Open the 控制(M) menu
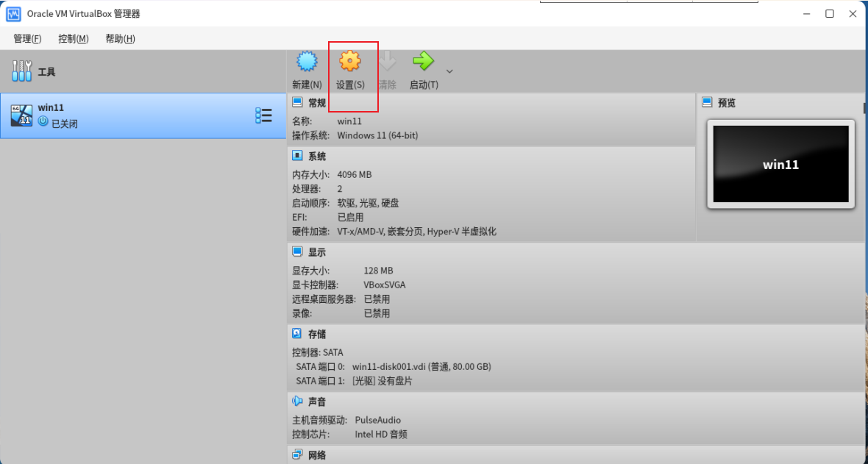 coord(74,39)
